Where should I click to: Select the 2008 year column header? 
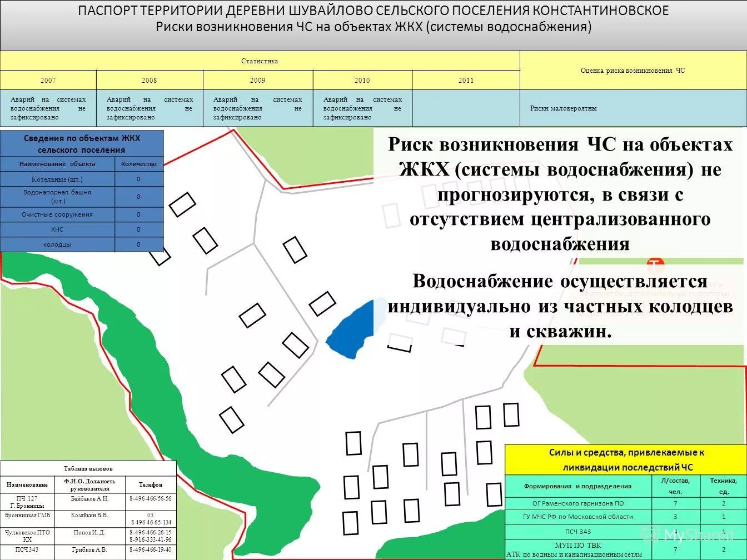click(150, 80)
